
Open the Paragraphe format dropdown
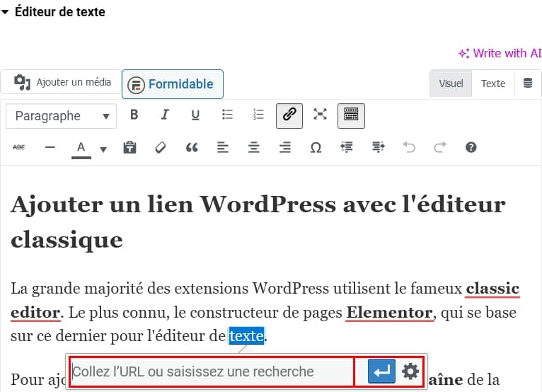61,116
